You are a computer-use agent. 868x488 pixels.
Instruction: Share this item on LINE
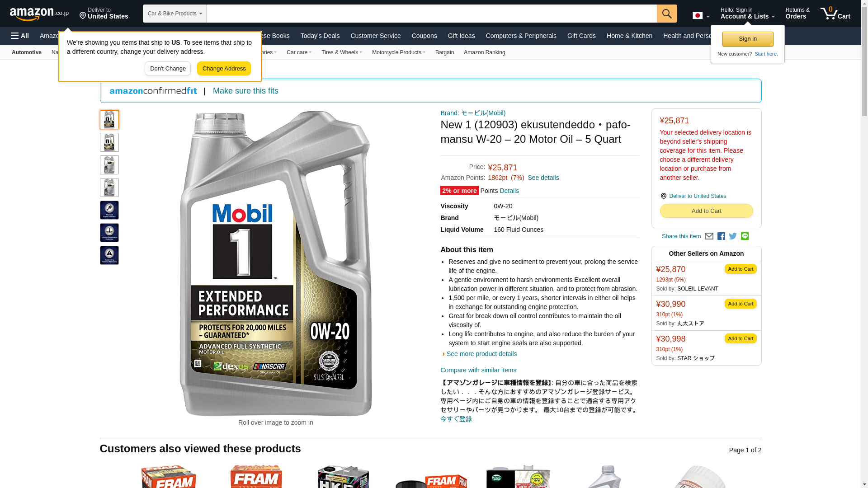click(745, 236)
